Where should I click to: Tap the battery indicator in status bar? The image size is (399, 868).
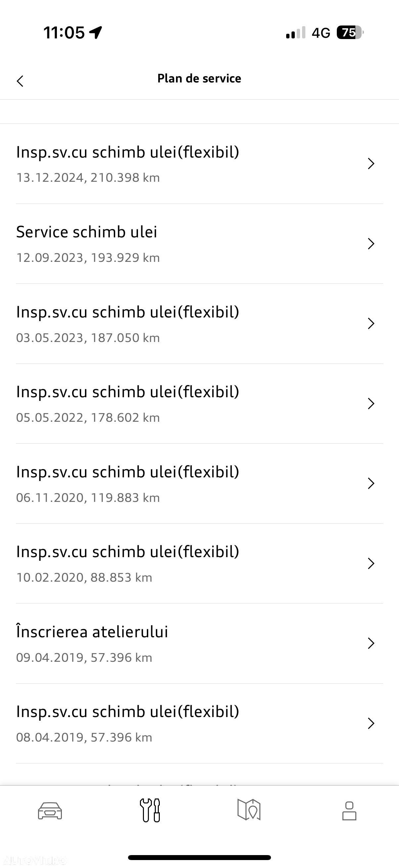point(350,32)
